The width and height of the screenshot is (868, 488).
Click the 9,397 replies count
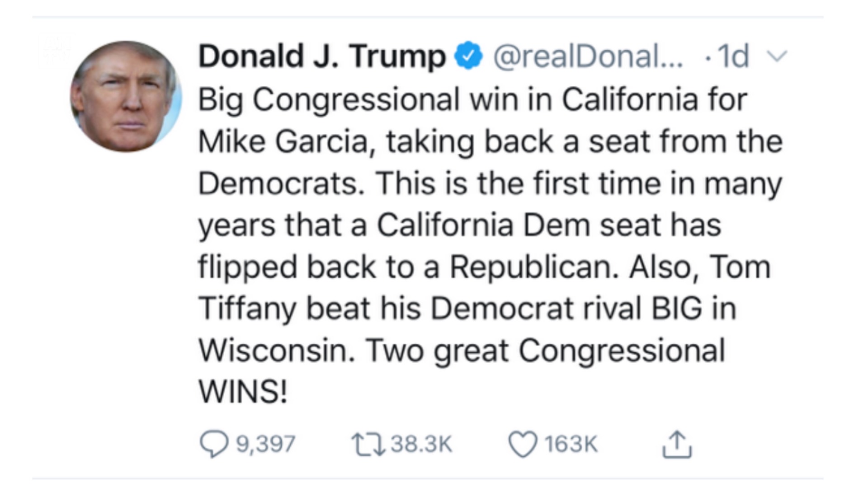click(266, 444)
